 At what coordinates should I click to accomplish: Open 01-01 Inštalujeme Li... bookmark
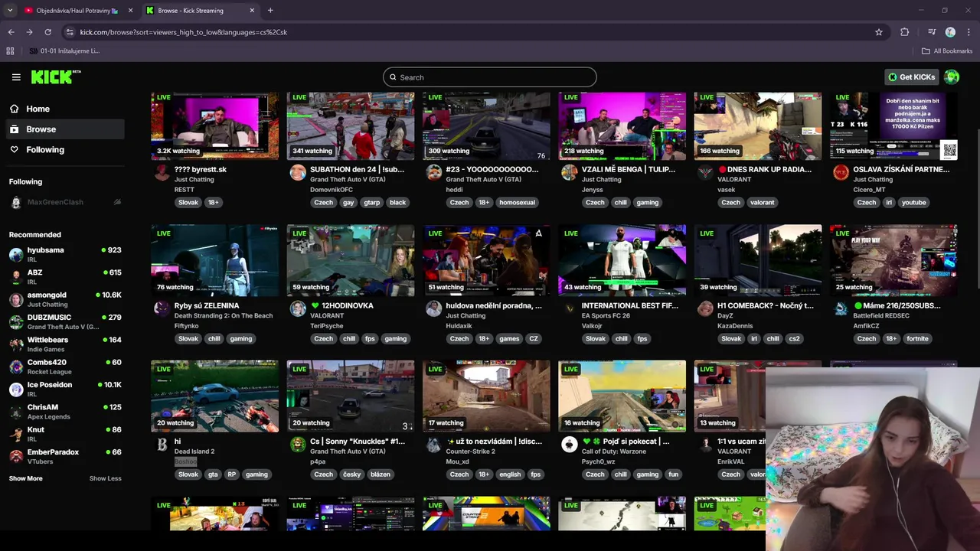point(65,51)
